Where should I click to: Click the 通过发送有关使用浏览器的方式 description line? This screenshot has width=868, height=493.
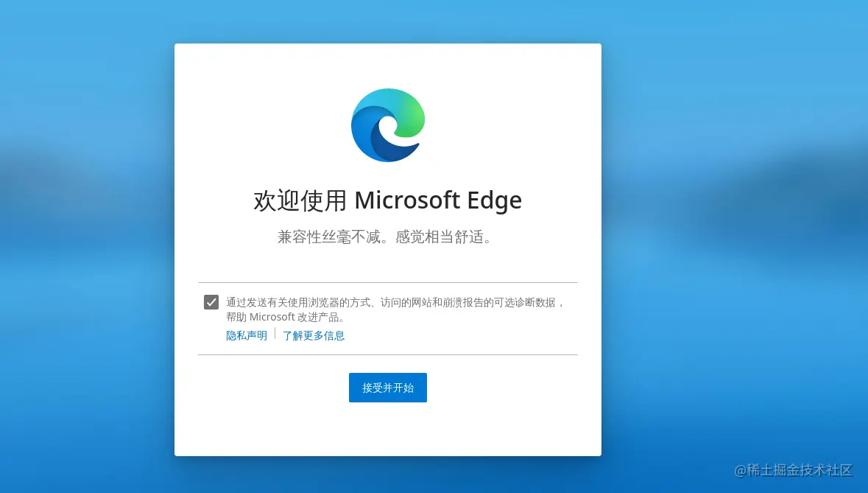[x=395, y=302]
